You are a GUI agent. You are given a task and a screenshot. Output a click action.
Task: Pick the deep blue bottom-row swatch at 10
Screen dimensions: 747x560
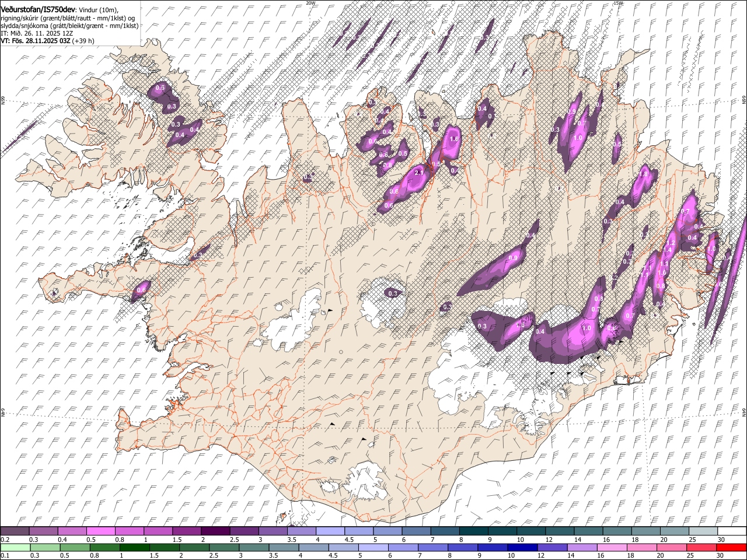pyautogui.click(x=522, y=548)
